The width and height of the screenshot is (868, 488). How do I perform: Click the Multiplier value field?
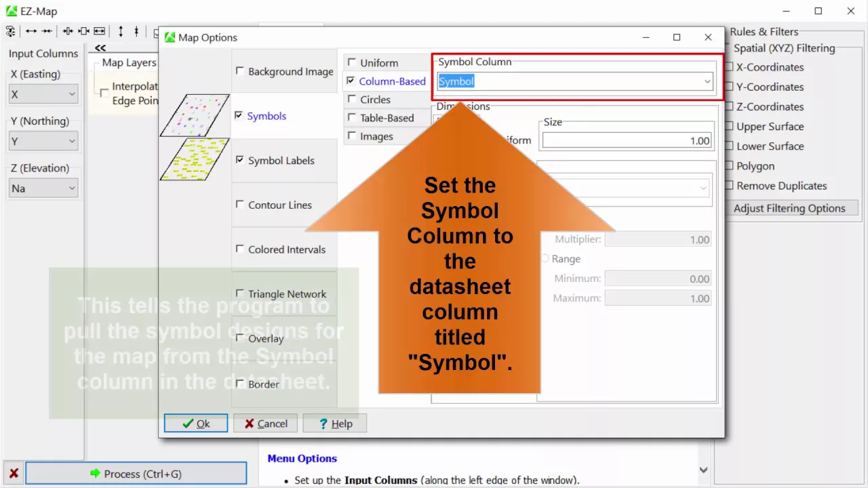pyautogui.click(x=658, y=239)
